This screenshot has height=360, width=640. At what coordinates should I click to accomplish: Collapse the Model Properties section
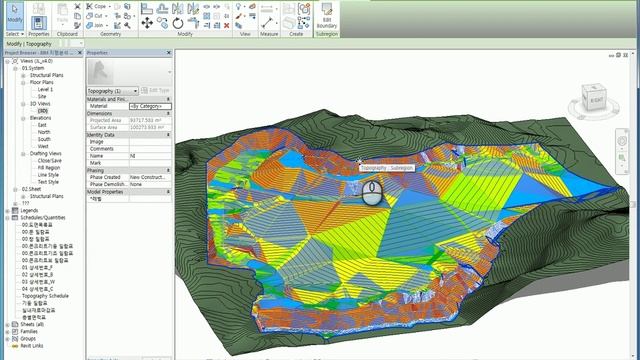[168, 191]
